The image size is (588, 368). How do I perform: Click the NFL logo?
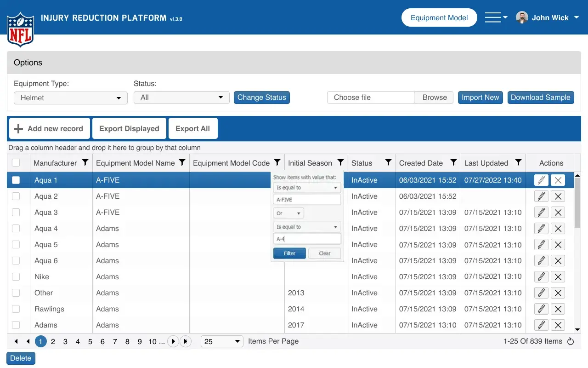[x=20, y=29]
